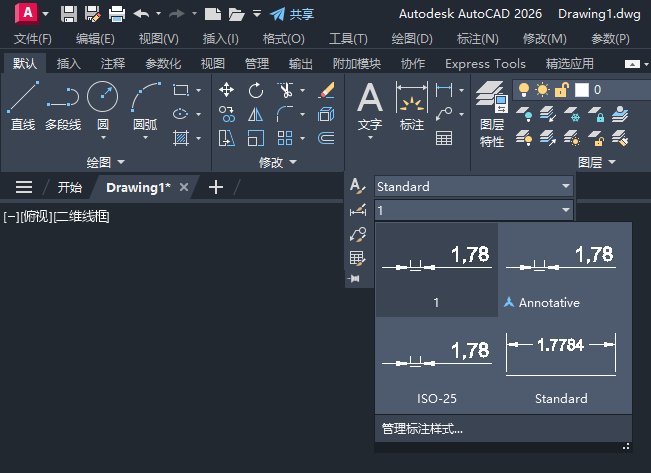The height and width of the screenshot is (473, 651).
Task: Click the Hatch draw icon
Action: pyautogui.click(x=181, y=138)
